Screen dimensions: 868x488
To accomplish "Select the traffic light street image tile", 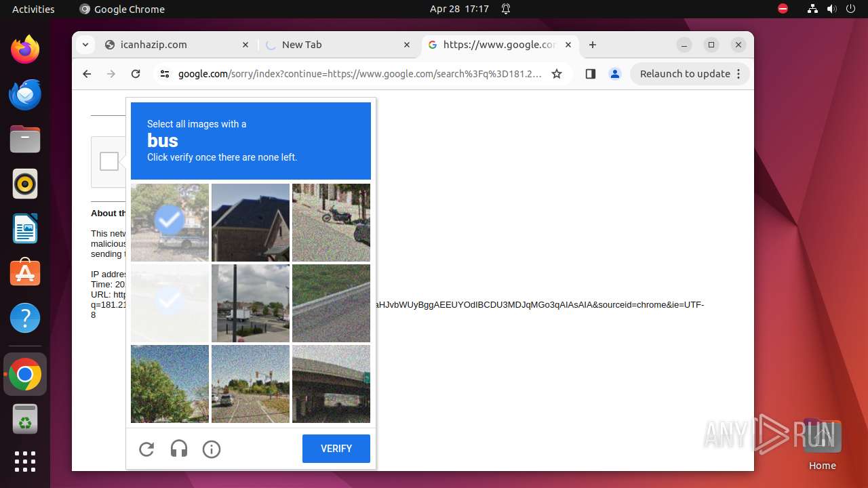I will 250,384.
